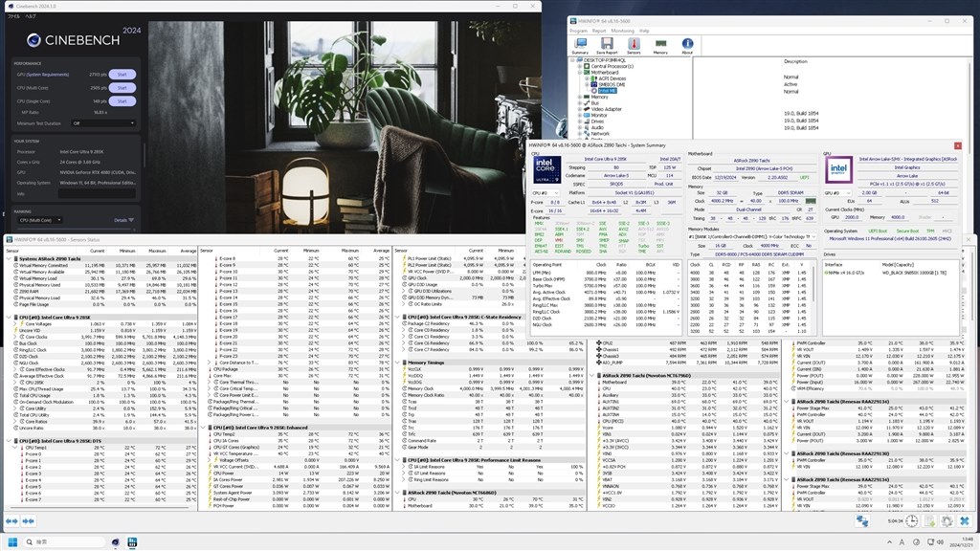Click the Memory toolbar icon in HWiNFO
Screen dimensions: 980x551
(660, 46)
